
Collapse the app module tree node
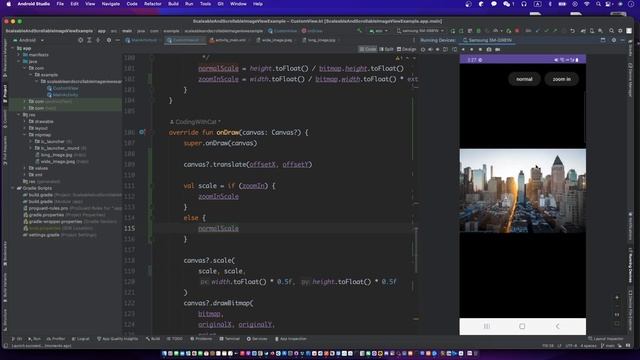pos(13,48)
